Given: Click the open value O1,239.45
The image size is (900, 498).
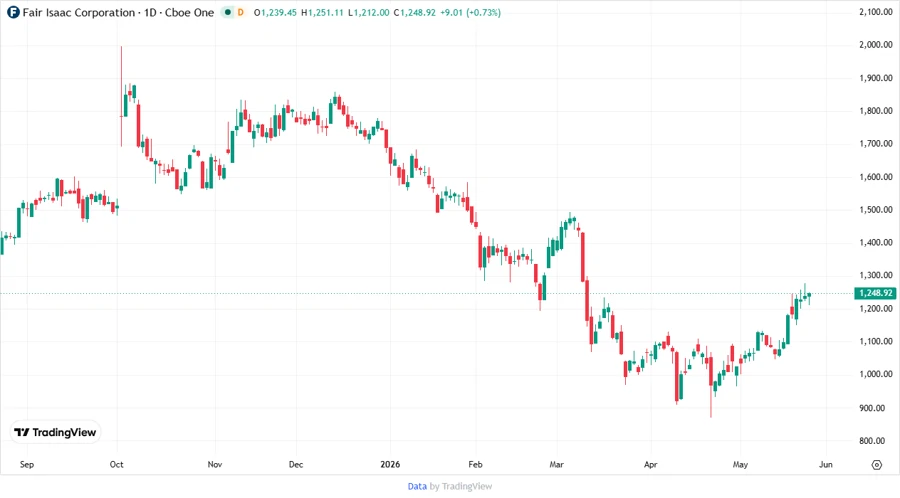Looking at the screenshot, I should (275, 13).
